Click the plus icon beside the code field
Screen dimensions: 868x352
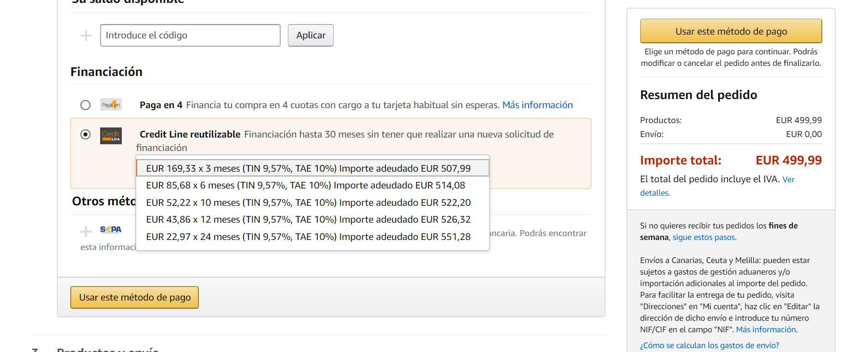click(86, 36)
